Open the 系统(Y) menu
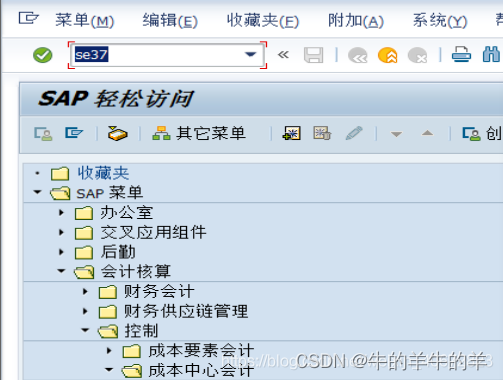The width and height of the screenshot is (503, 380). pos(440,21)
